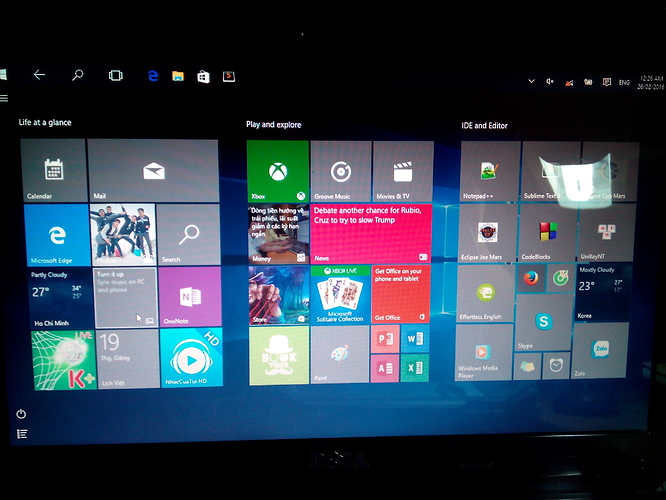Click the muted volume tray icon
666x500 pixels.
coord(550,82)
